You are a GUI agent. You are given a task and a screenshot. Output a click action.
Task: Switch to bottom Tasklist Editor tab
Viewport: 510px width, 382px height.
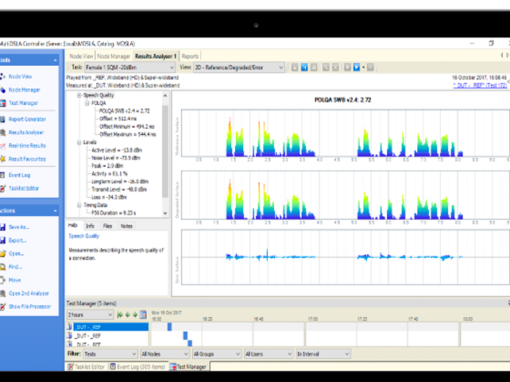86,367
